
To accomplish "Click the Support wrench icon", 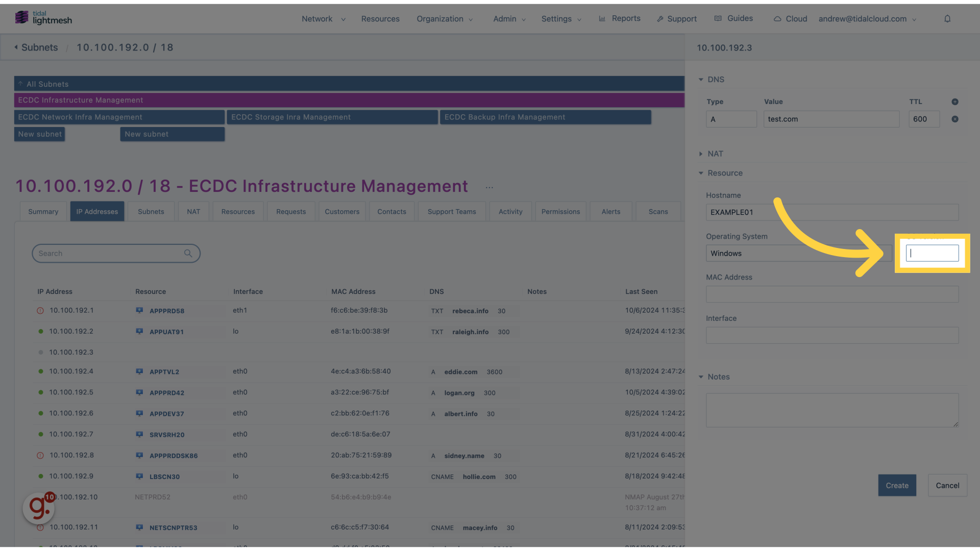I will 660,18.
